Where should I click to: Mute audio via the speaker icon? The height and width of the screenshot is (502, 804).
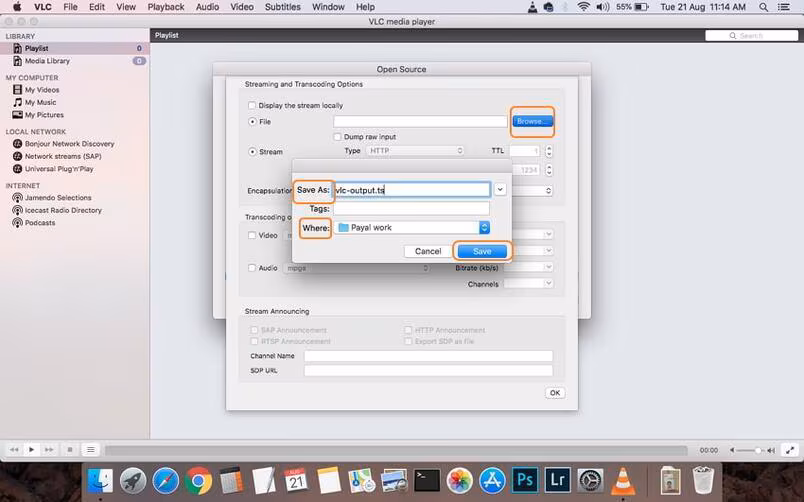732,450
